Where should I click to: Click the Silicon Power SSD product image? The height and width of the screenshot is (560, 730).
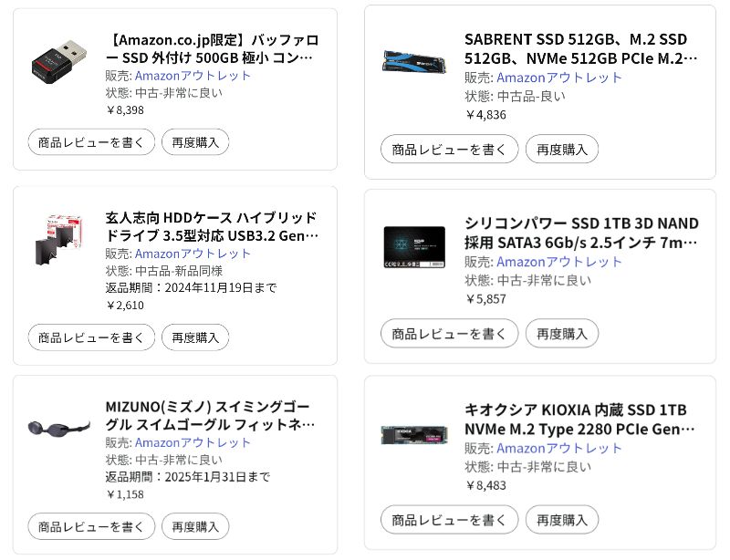pyautogui.click(x=414, y=246)
